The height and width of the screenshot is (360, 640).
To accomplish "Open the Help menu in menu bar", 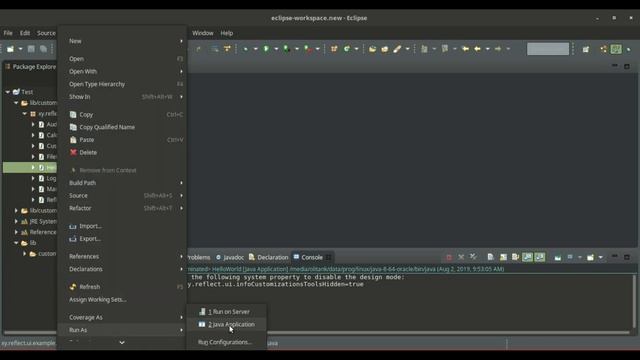I will click(x=227, y=33).
